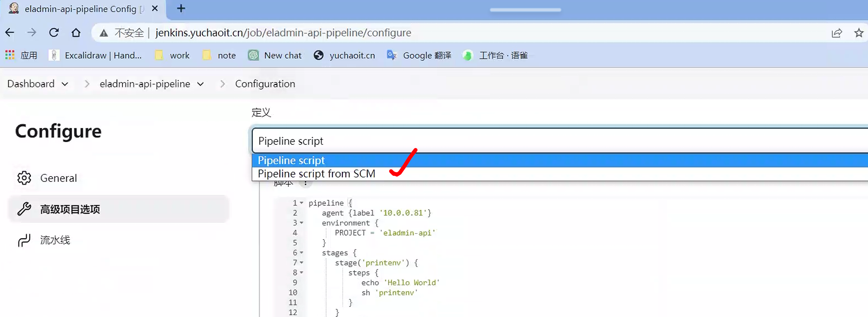Screen dimensions: 868x317
Task: Open the Google 翻译 bookmark
Action: click(x=419, y=55)
